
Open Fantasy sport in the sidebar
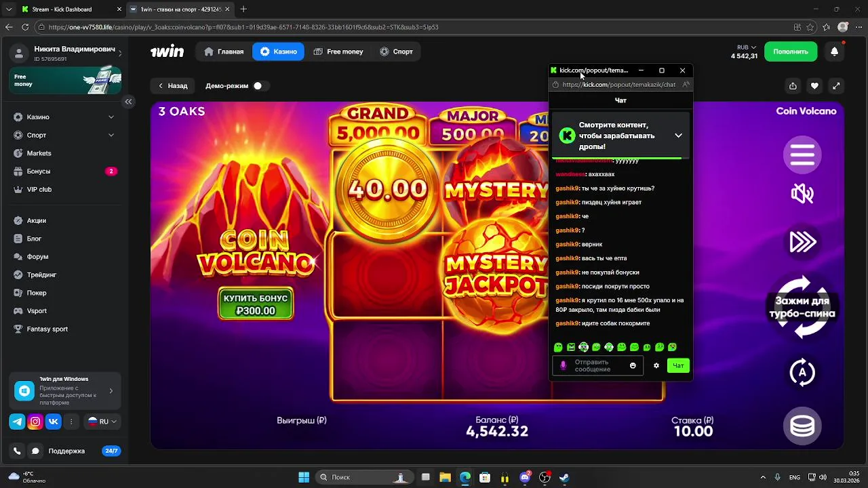[x=64, y=329]
